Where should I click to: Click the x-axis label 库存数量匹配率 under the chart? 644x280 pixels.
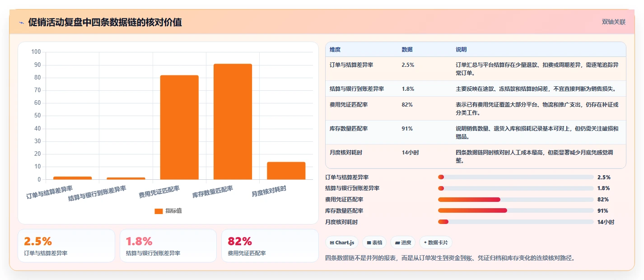(212, 192)
